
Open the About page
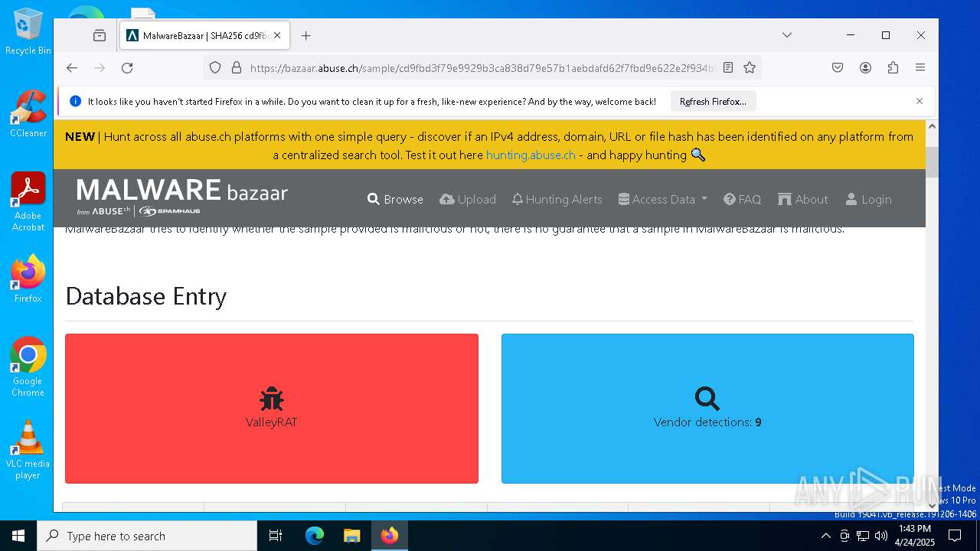point(803,199)
